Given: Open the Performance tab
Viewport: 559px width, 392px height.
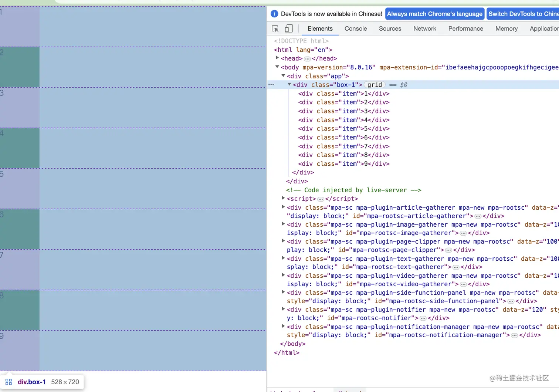Looking at the screenshot, I should click(466, 28).
